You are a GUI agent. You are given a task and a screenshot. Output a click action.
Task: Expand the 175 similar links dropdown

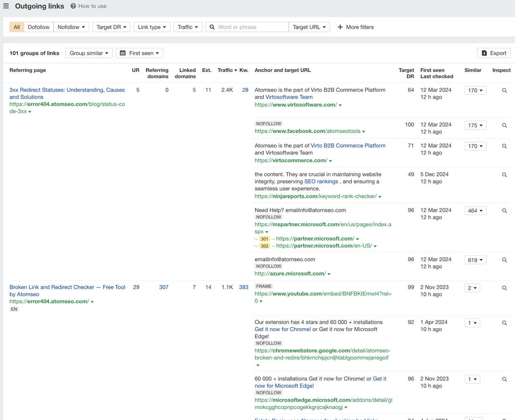click(x=475, y=125)
